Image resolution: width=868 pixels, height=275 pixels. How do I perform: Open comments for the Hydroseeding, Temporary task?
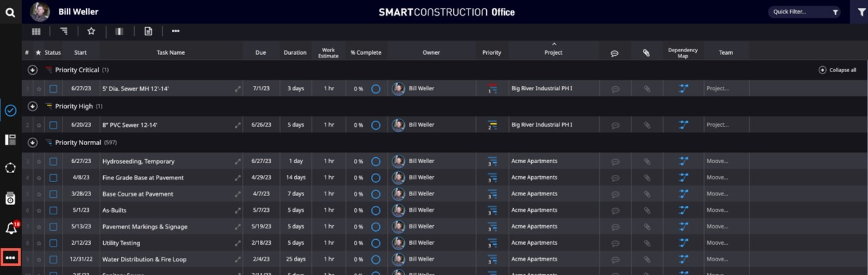pos(615,161)
